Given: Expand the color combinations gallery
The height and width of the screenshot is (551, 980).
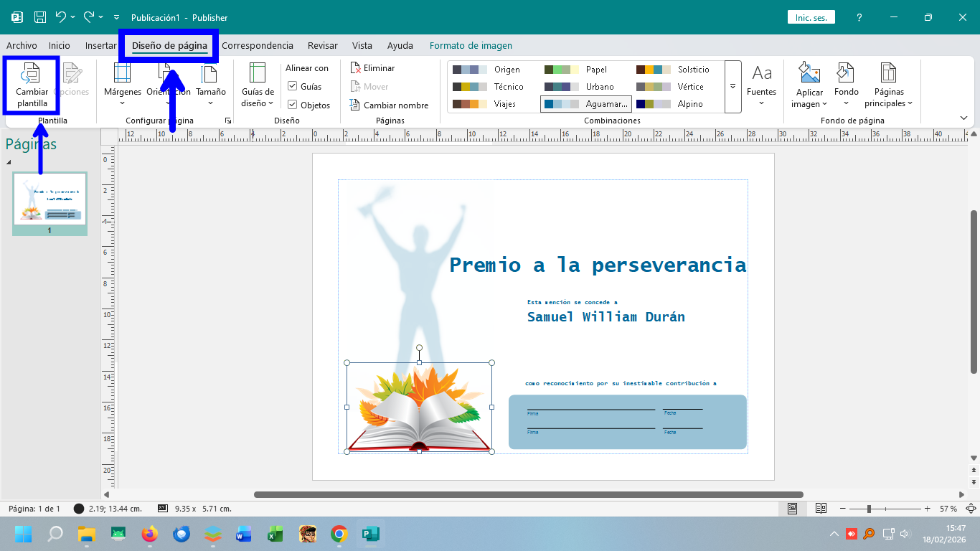Looking at the screenshot, I should (732, 87).
